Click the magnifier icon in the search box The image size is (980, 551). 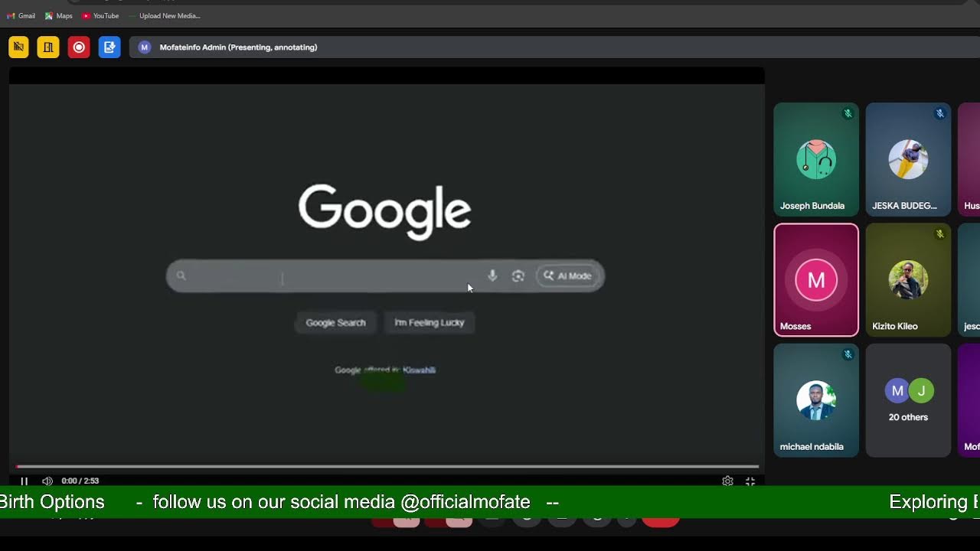[181, 275]
